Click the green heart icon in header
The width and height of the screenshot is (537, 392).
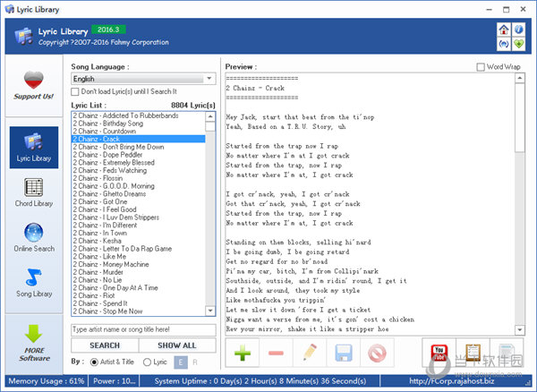point(519,44)
